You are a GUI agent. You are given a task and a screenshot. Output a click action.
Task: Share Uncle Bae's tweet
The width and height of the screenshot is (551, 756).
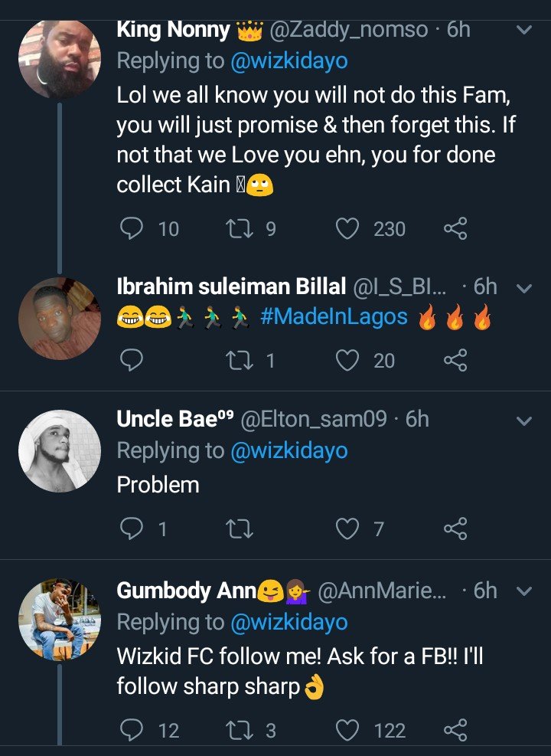point(455,529)
